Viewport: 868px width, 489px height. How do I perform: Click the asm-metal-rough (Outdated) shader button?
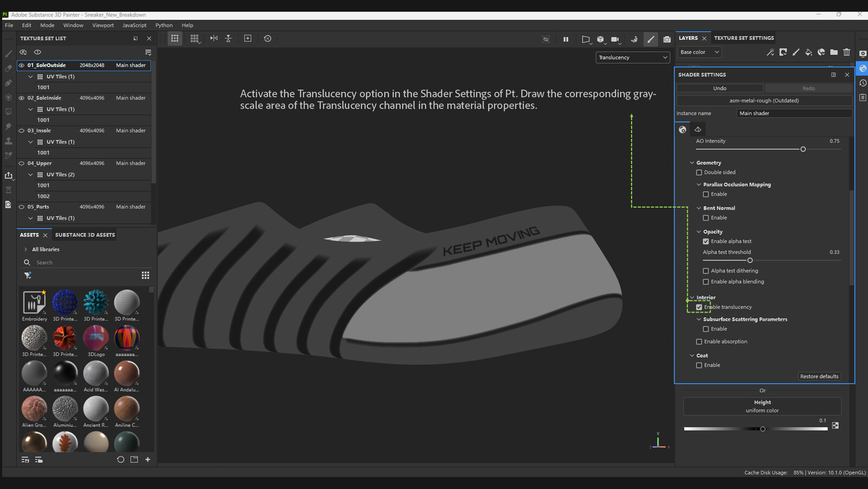(764, 101)
